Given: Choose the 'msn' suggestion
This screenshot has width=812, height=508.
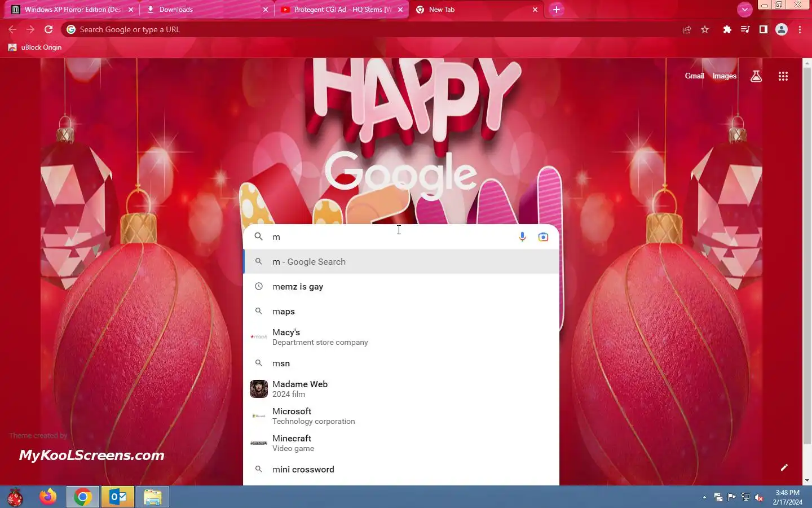Looking at the screenshot, I should (x=401, y=364).
